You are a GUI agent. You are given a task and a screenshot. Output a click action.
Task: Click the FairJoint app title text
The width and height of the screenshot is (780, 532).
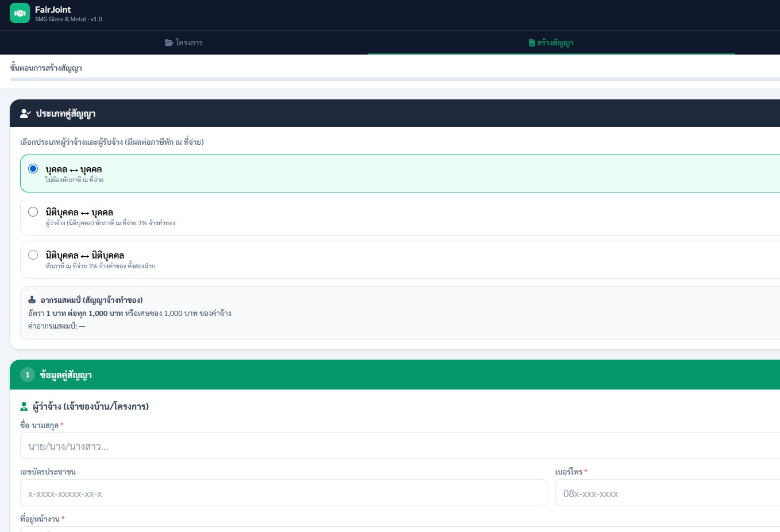click(53, 10)
